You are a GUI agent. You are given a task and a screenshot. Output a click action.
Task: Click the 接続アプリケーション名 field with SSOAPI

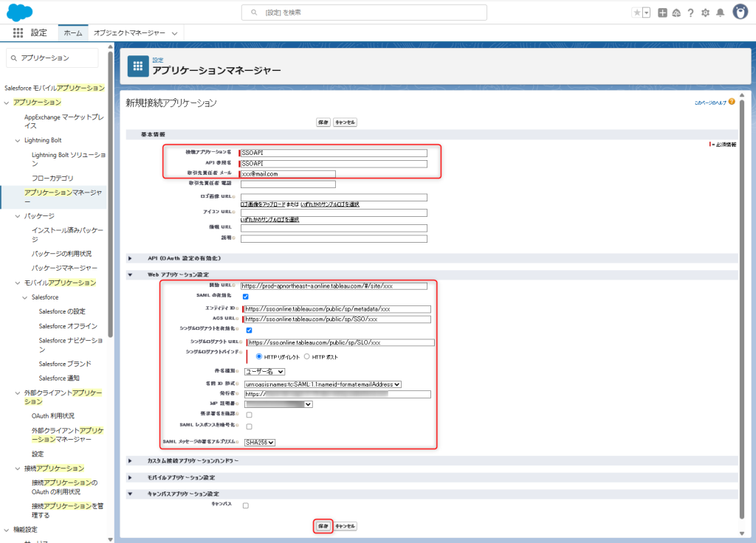tap(334, 153)
